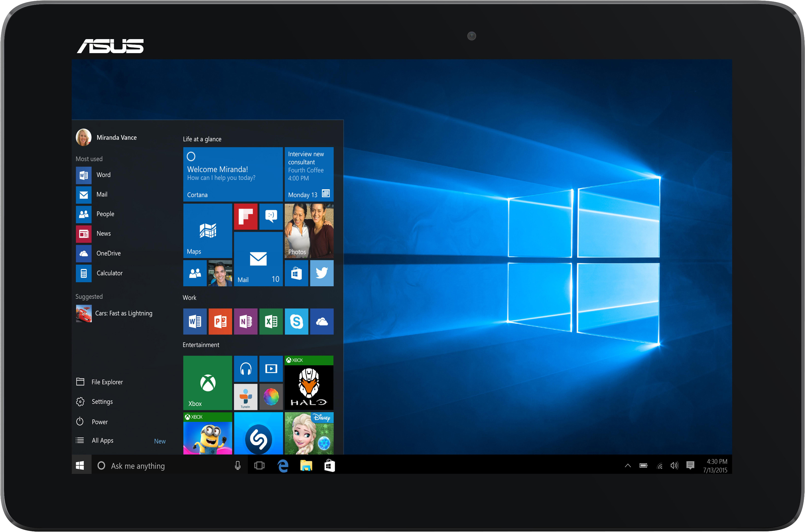
Task: Open the Cortana Welcome Miranda tile
Action: point(233,174)
